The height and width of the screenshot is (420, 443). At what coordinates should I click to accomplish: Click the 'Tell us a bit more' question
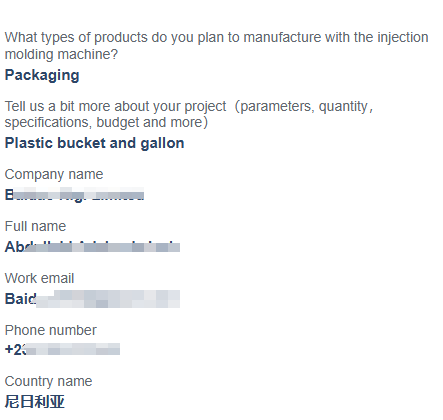click(x=189, y=114)
